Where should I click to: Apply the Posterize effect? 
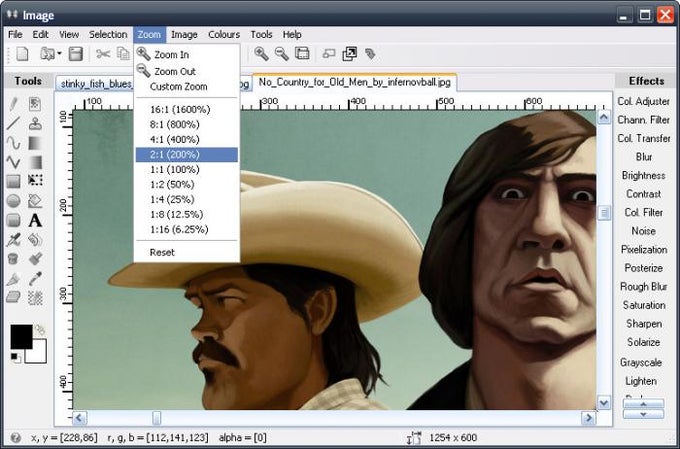tap(644, 268)
